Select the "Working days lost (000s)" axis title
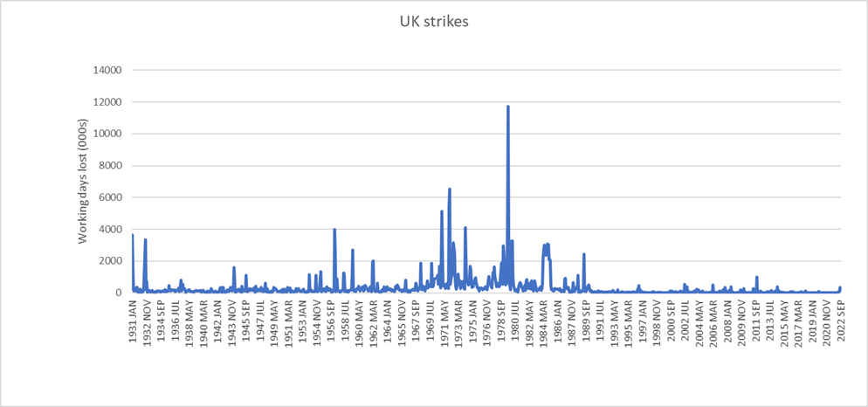 pos(85,181)
